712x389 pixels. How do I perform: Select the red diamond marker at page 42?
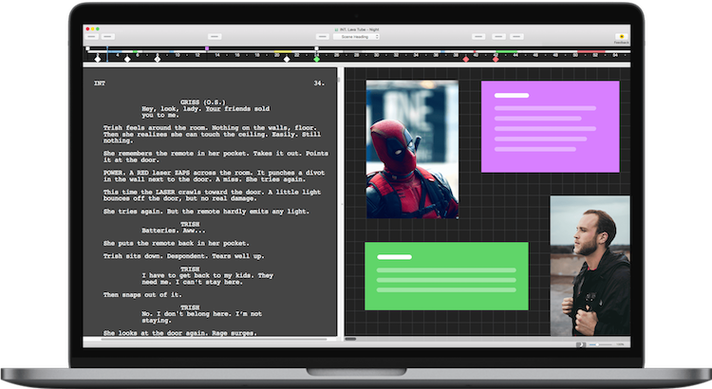pos(495,59)
